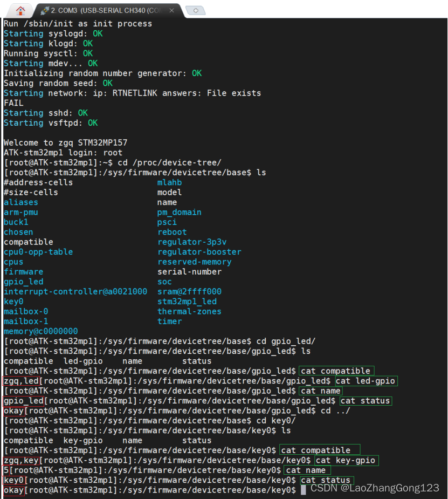This screenshot has width=448, height=499.
Task: Open a new session tab with plus button
Action: (x=195, y=10)
